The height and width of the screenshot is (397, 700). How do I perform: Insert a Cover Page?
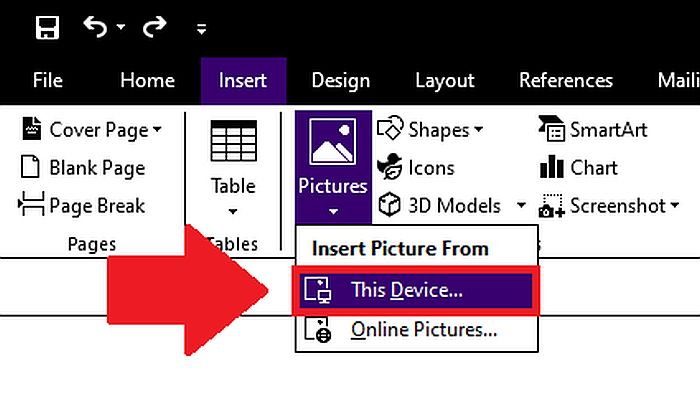click(92, 130)
